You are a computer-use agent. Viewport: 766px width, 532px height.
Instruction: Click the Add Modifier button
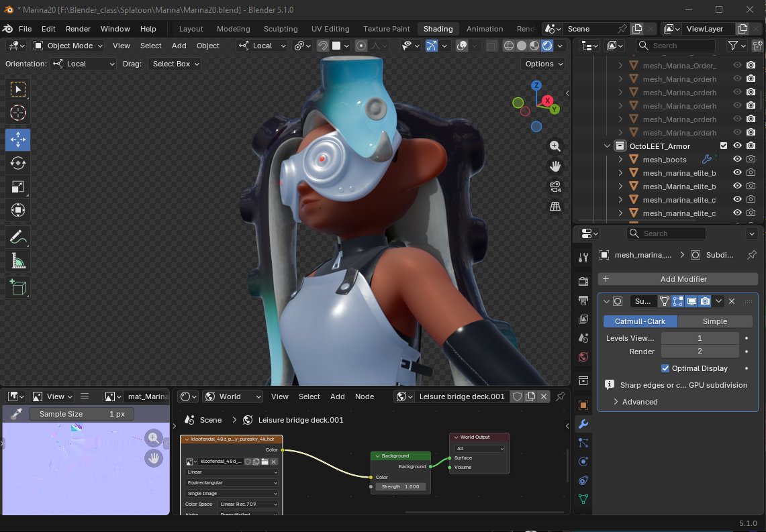(677, 279)
